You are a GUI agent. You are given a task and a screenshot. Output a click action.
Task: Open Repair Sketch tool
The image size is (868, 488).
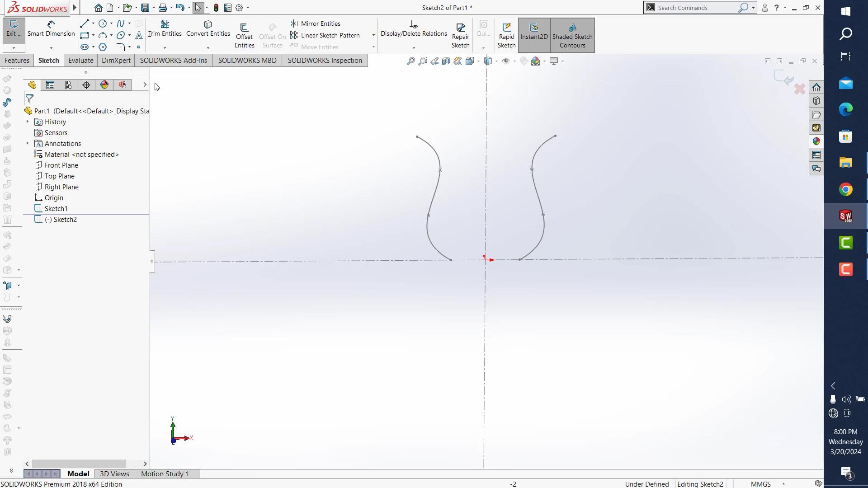(460, 35)
